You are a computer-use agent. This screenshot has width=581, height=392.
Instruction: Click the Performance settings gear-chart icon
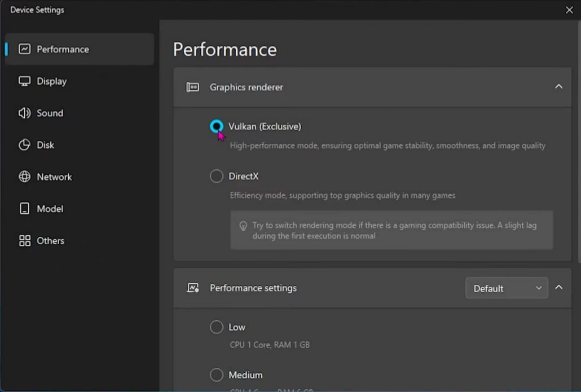click(192, 288)
